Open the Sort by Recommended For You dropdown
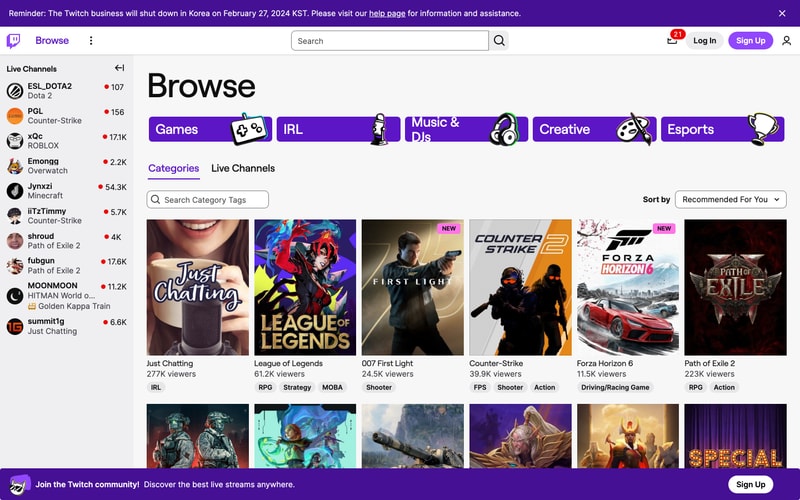Screen dimensions: 800x500 (x=731, y=199)
